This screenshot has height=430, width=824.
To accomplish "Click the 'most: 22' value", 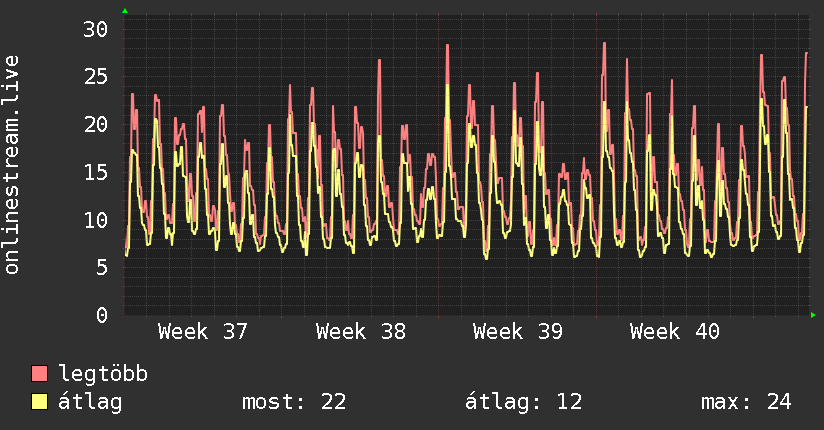I will click(x=294, y=402).
